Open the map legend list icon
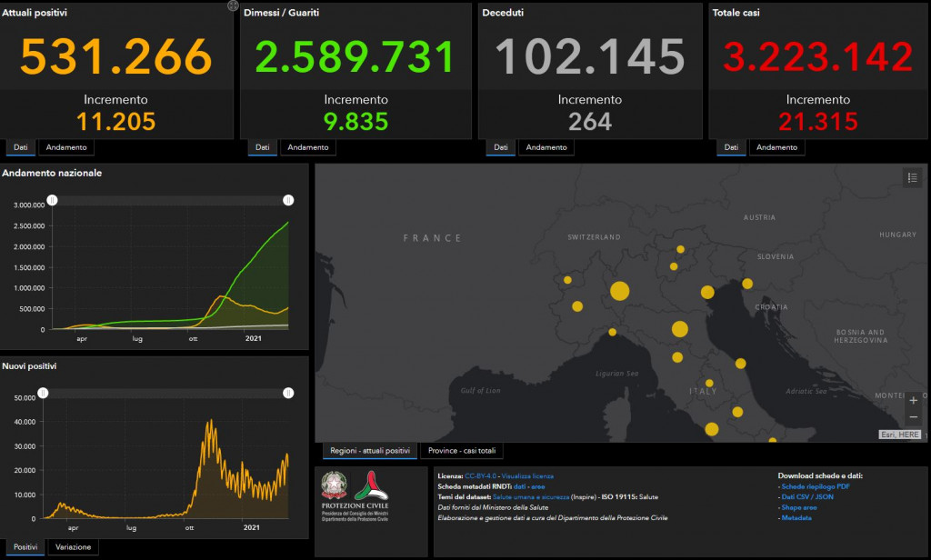This screenshot has height=560, width=931. [912, 178]
